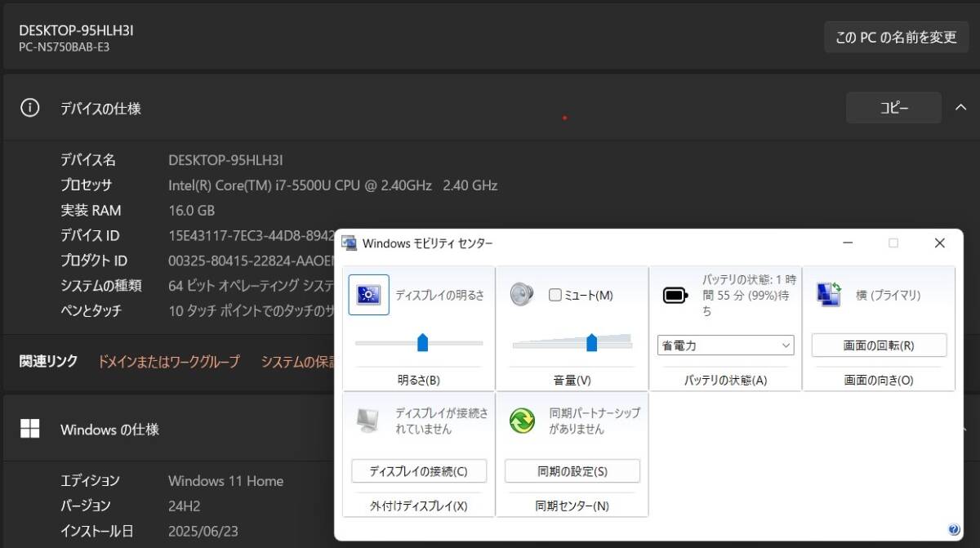Click the battery status icon
The image size is (980, 548).
675,295
